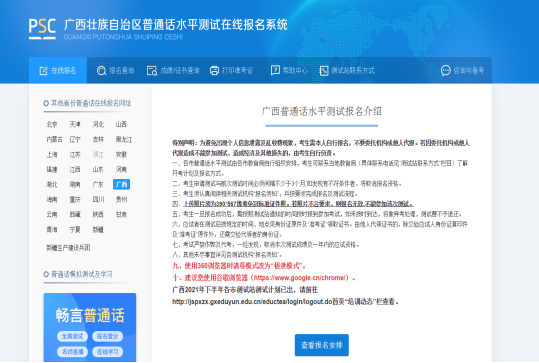539x363 pixels.
Task: Click the 在线报名 pencil icon
Action: [44, 71]
